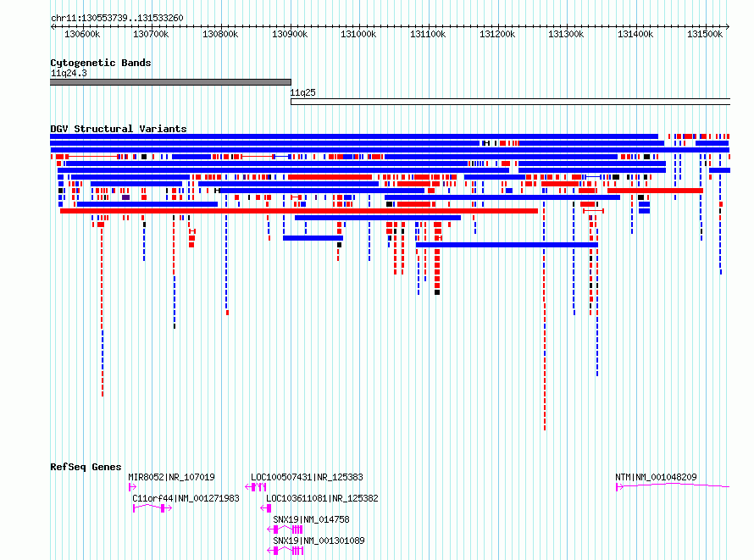Click the SNX19|NM_001301089 gene label
The height and width of the screenshot is (560, 754).
coord(319,541)
